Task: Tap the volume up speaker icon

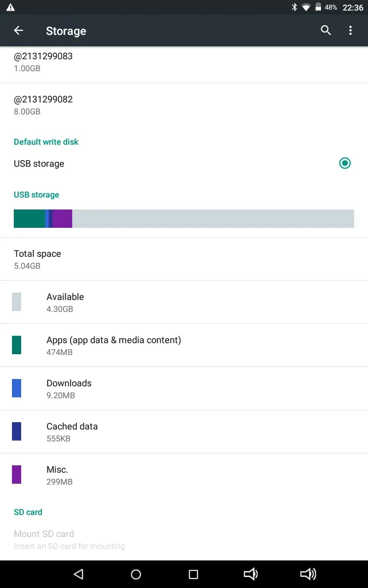Action: 308,574
